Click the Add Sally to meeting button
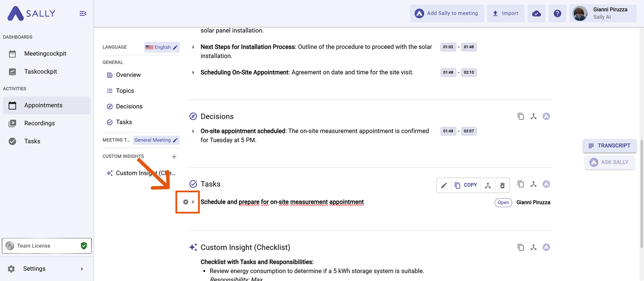The height and width of the screenshot is (281, 644). 447,14
